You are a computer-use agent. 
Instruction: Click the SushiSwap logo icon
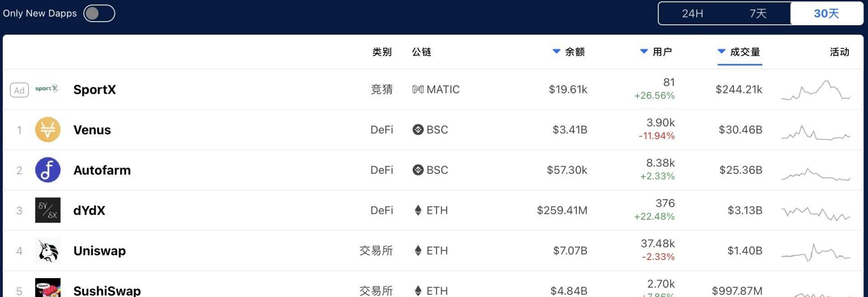coord(48,288)
